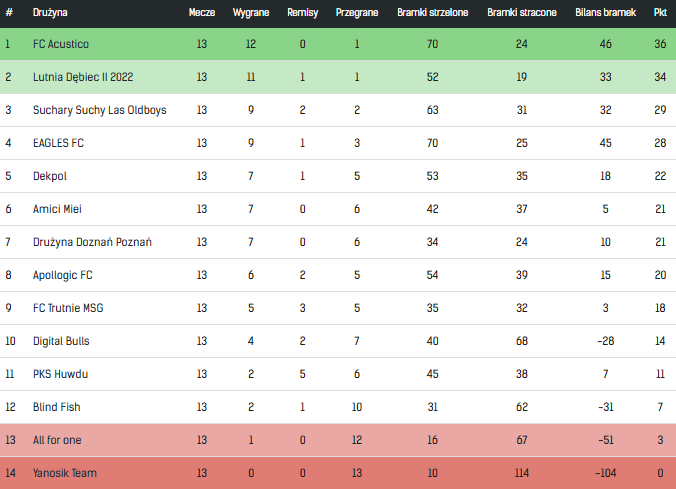Open the FC Acustico team link
This screenshot has height=489, width=676.
tap(61, 44)
